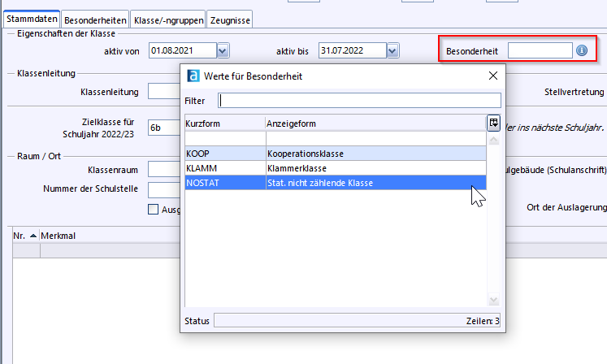607x364 pixels.
Task: Expand the 'aktiv bis' date picker
Action: point(392,51)
